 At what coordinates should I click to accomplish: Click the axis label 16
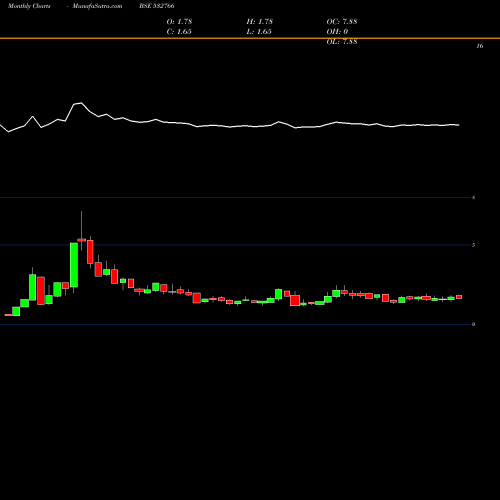click(x=480, y=46)
